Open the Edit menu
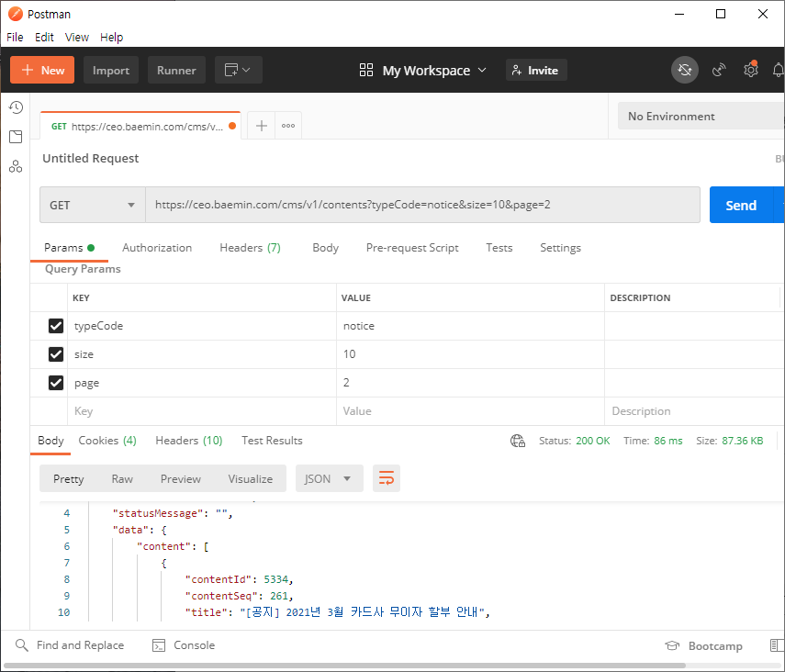The height and width of the screenshot is (672, 785). pyautogui.click(x=44, y=37)
